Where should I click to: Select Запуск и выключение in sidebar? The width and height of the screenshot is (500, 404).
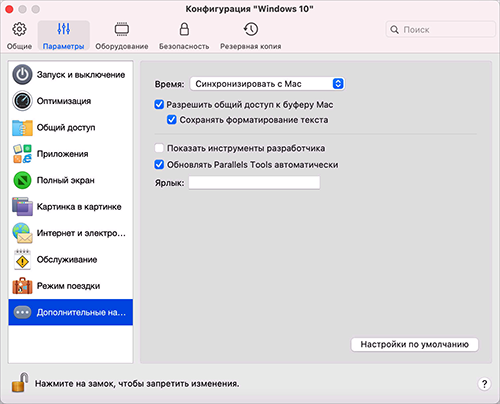71,75
